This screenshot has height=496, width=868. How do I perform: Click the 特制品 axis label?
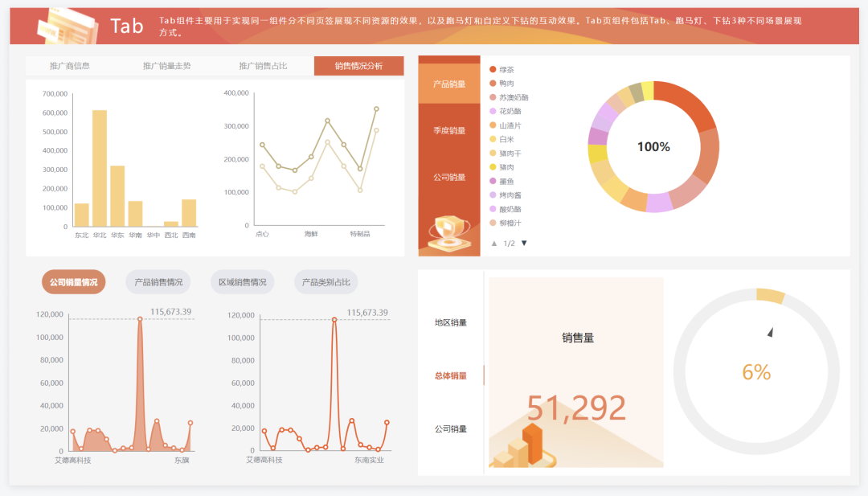[x=360, y=234]
